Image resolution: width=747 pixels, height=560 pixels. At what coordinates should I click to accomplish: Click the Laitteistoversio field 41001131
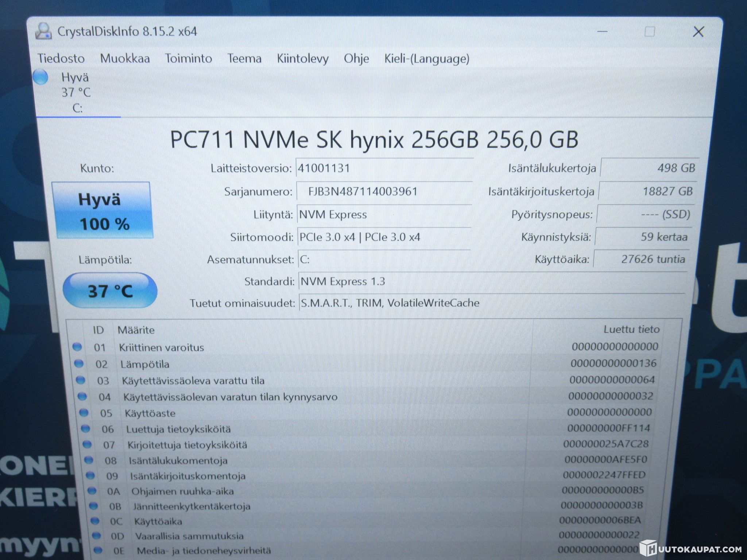[x=384, y=168]
